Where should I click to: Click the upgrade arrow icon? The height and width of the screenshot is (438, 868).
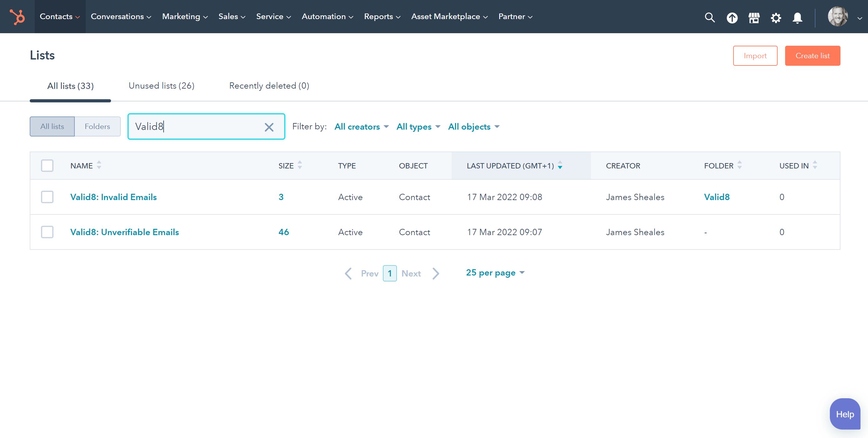pyautogui.click(x=732, y=18)
